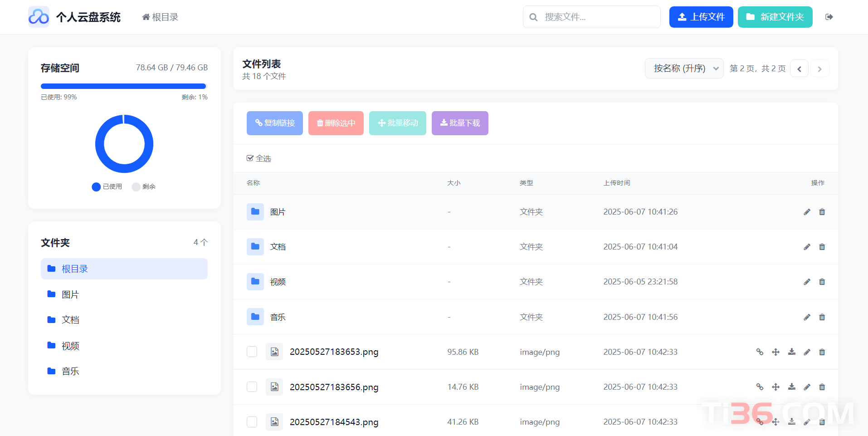Select the 音乐 folder in sidebar

pyautogui.click(x=70, y=371)
